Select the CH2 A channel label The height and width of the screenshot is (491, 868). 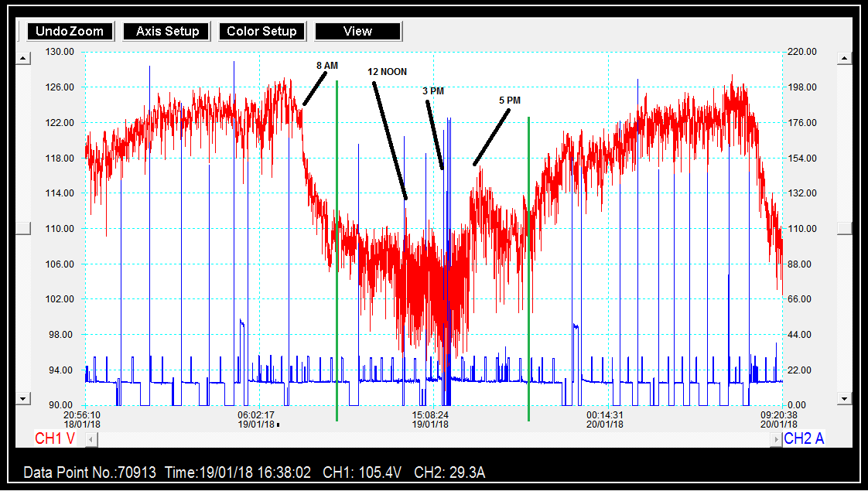click(804, 439)
